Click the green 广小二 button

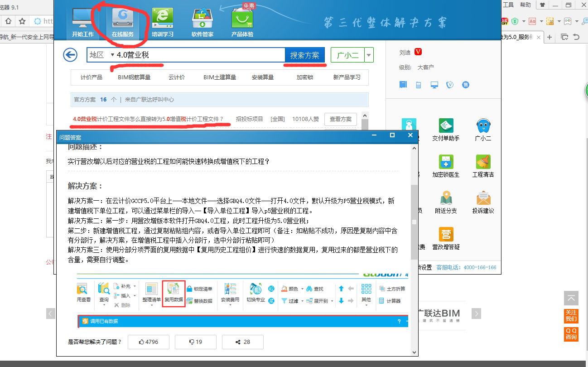click(347, 55)
